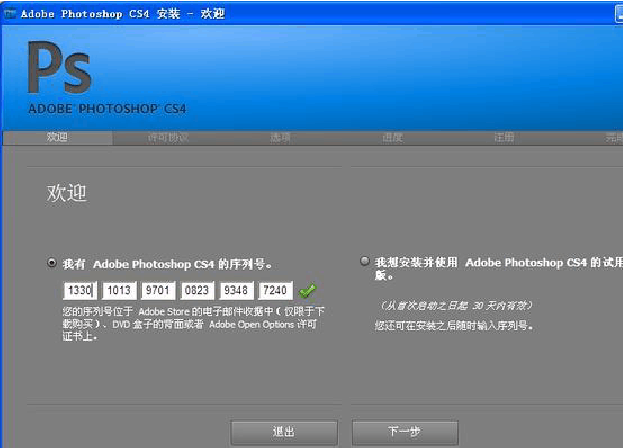The width and height of the screenshot is (623, 448).
Task: Click the green serial number checkmark
Action: 307,291
